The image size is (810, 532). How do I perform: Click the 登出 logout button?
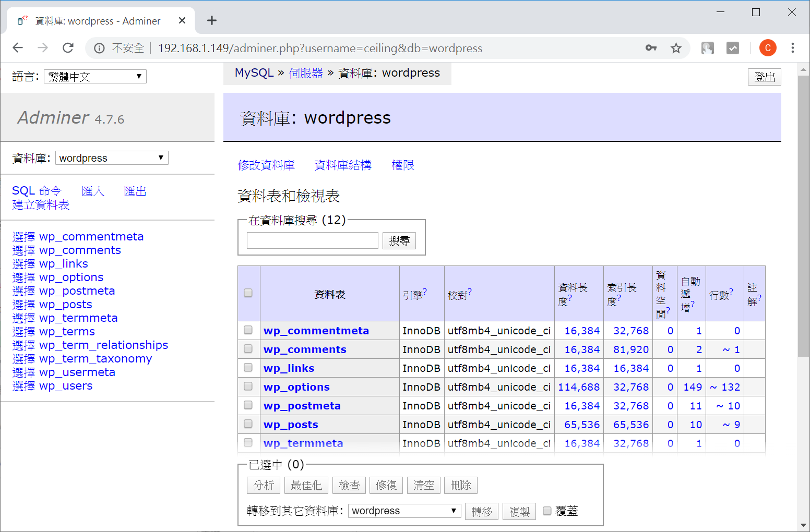(765, 77)
